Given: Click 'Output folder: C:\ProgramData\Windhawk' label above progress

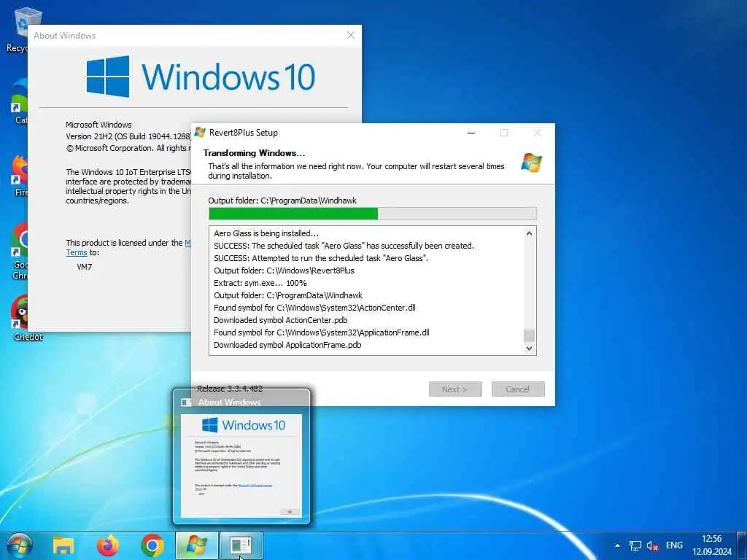Looking at the screenshot, I should (x=282, y=201).
